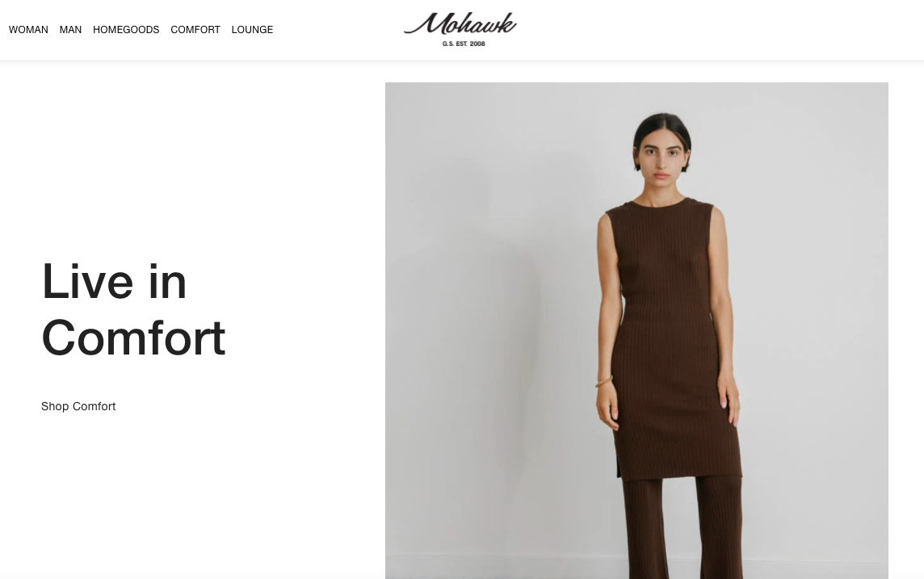Click the G.S. EST. 2008 tagline under logo
Screen dimensions: 924x579
(x=464, y=44)
